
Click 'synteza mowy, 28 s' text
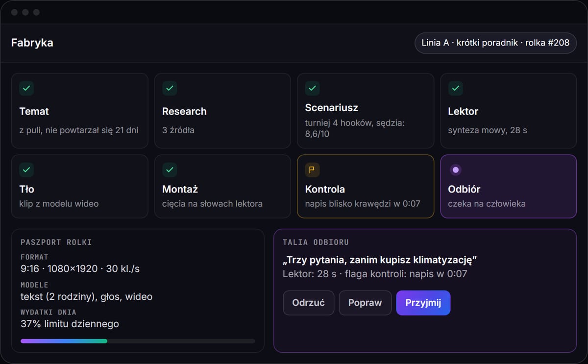[488, 130]
